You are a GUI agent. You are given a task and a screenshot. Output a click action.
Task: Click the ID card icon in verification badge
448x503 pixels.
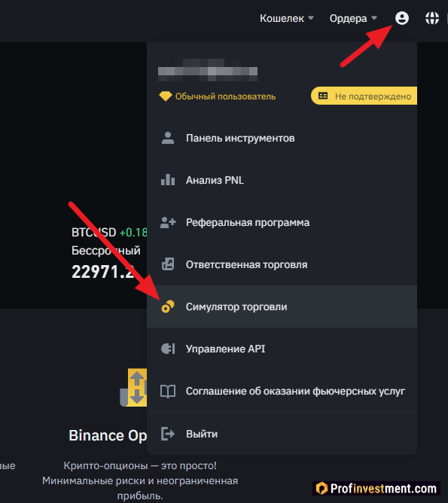pyautogui.click(x=323, y=96)
